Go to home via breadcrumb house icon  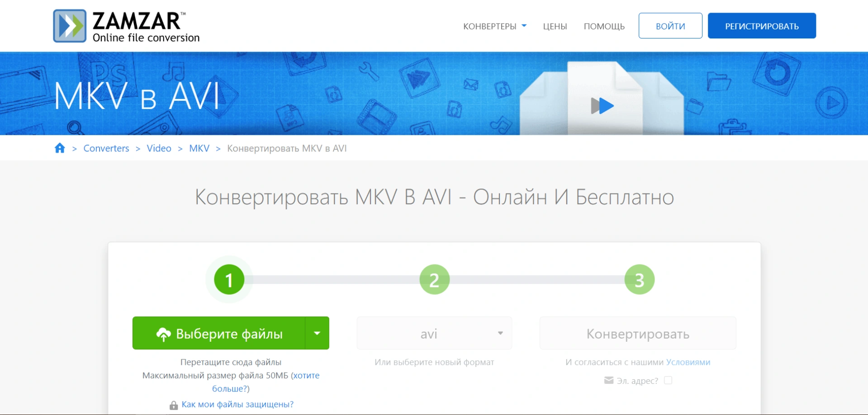[60, 148]
